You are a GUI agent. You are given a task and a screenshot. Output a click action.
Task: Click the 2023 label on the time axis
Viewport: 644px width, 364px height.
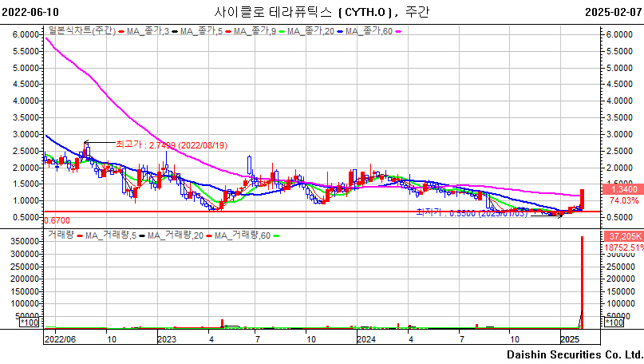tap(167, 339)
